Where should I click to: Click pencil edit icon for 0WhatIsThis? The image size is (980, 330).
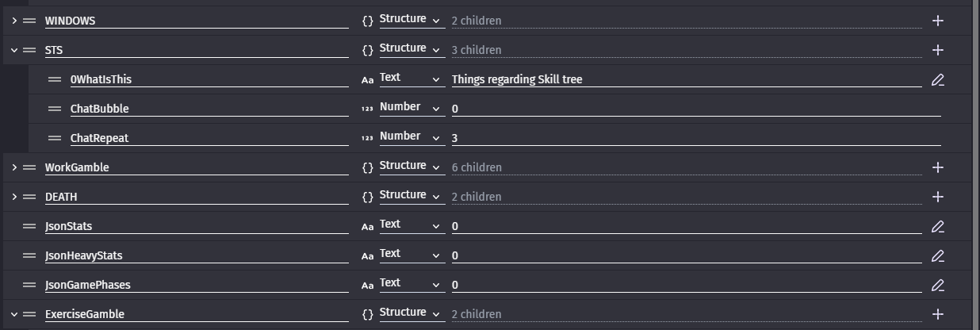[938, 79]
